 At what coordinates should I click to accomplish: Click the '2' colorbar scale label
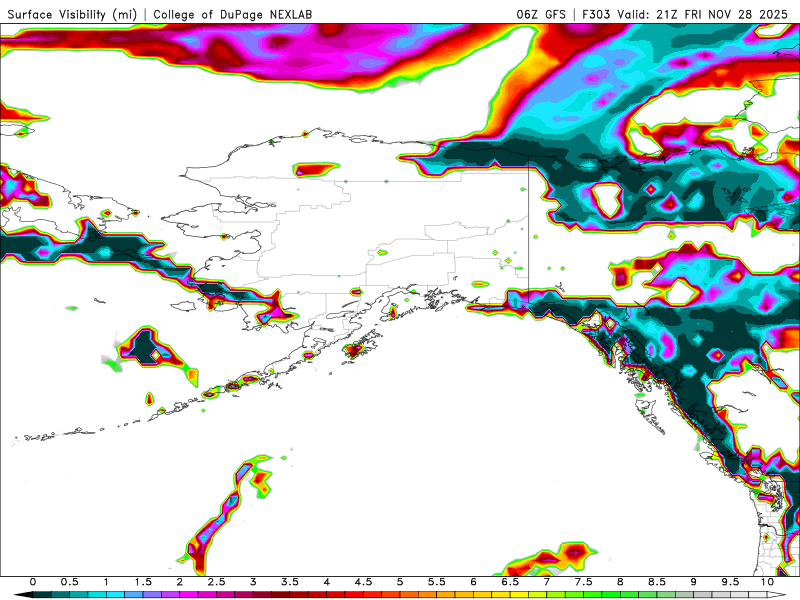pyautogui.click(x=180, y=582)
